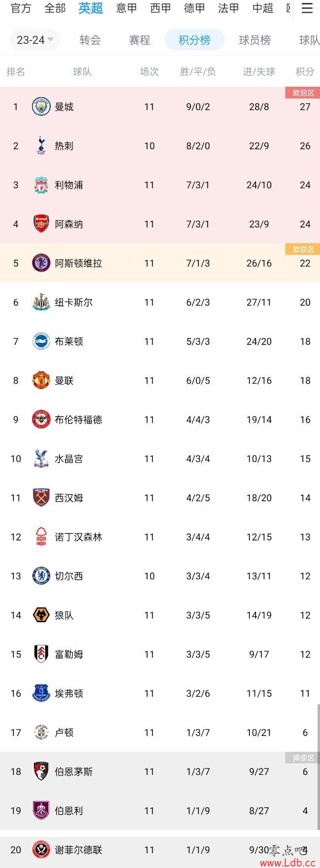320x868 pixels.
Task: Open 布伦特福德 team name link
Action: point(78,420)
